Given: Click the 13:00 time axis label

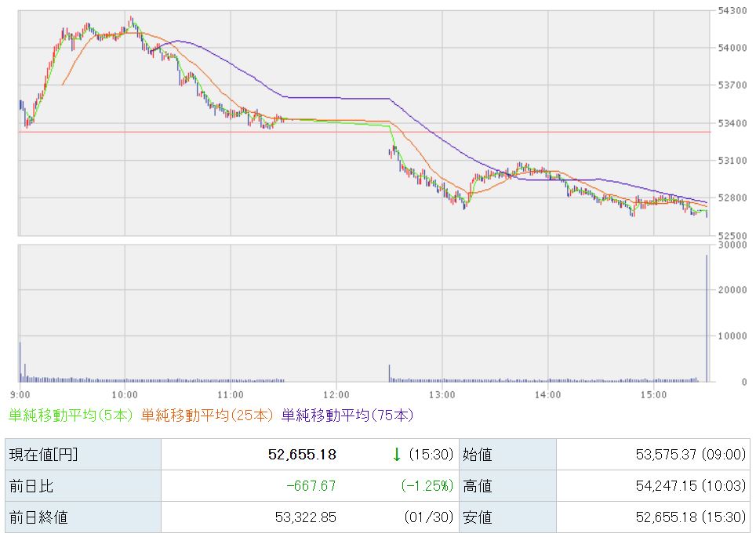Looking at the screenshot, I should pos(442,394).
